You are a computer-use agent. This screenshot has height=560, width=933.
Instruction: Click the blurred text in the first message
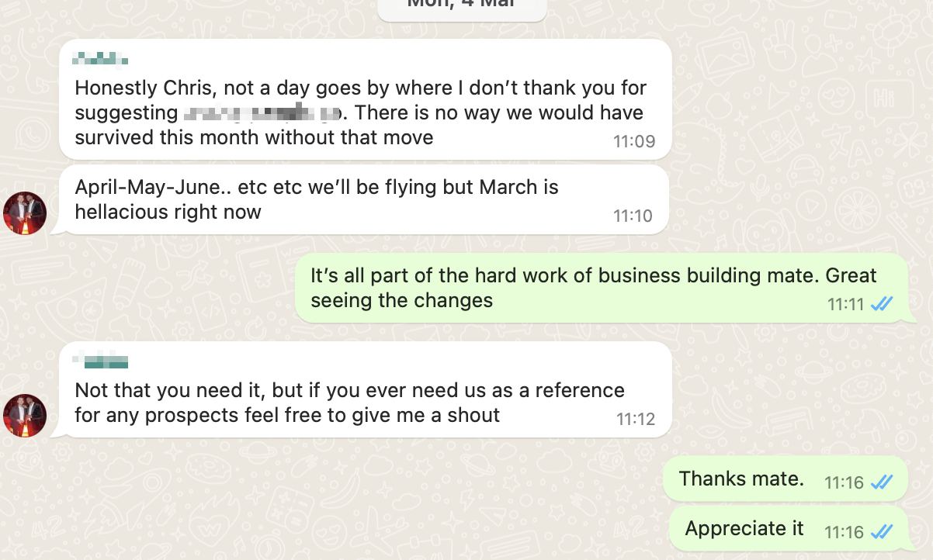click(262, 114)
